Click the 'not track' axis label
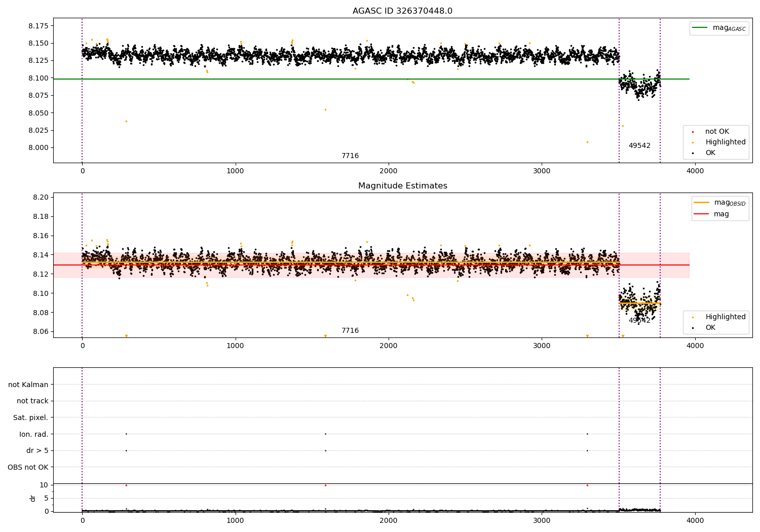 pos(32,401)
